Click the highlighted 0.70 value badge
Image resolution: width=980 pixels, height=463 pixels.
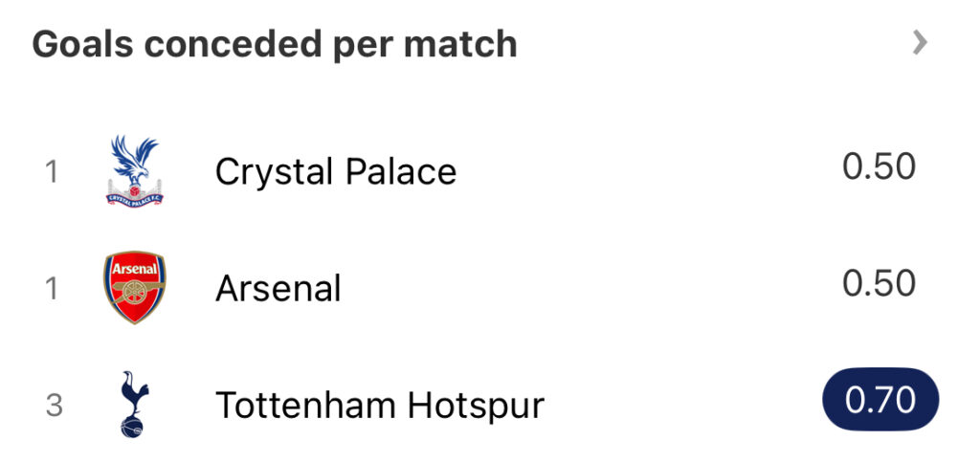(880, 399)
